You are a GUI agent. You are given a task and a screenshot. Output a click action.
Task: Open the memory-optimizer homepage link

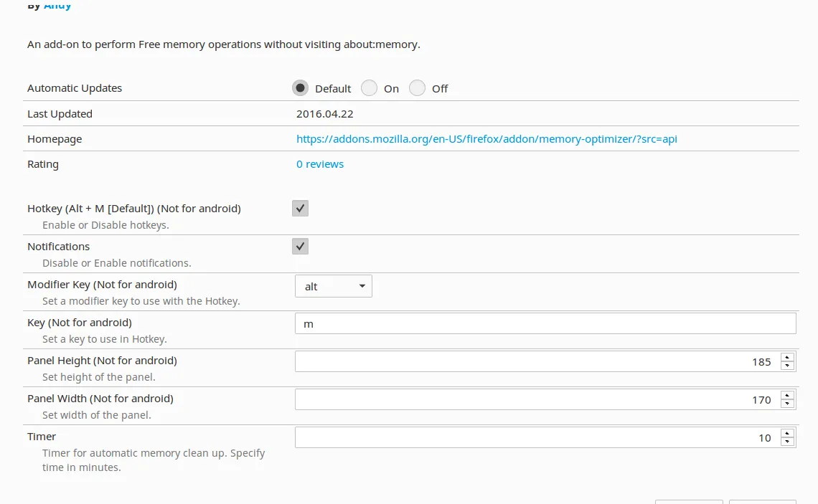coord(486,138)
